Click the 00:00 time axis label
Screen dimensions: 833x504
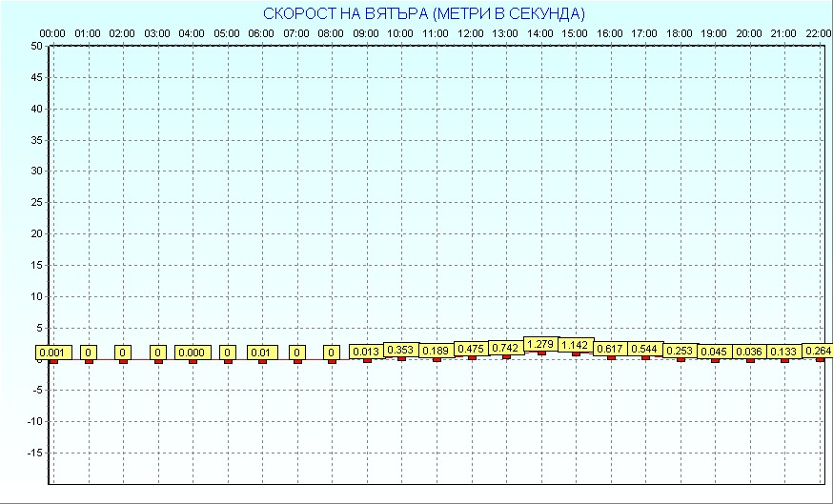53,33
